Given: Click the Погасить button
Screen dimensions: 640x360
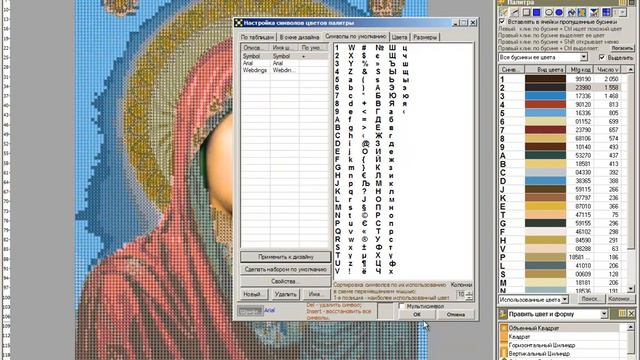Looking at the screenshot, I should click(x=622, y=48).
